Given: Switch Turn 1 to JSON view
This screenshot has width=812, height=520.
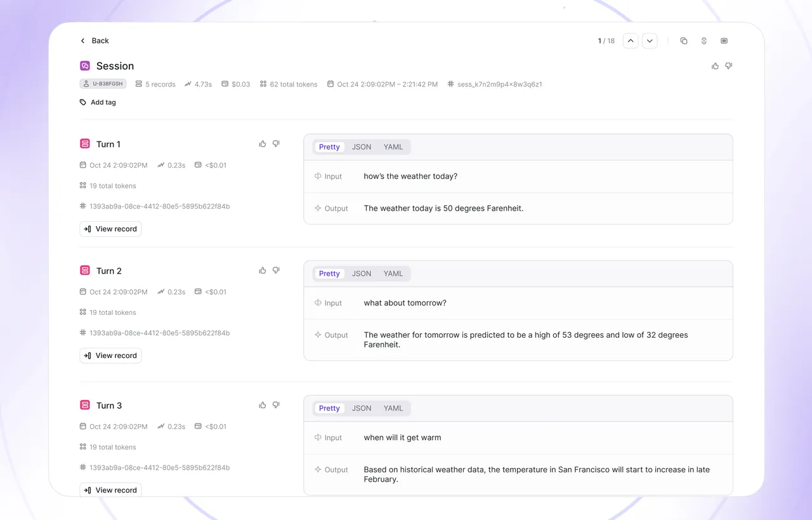Looking at the screenshot, I should click(362, 147).
